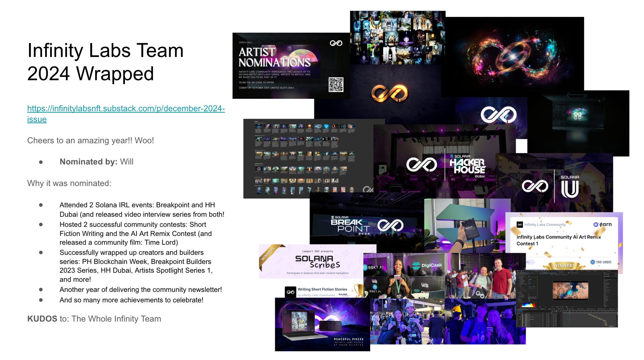The image size is (644, 360).
Task: Click the 150 USDC badge
Action: pyautogui.click(x=601, y=262)
